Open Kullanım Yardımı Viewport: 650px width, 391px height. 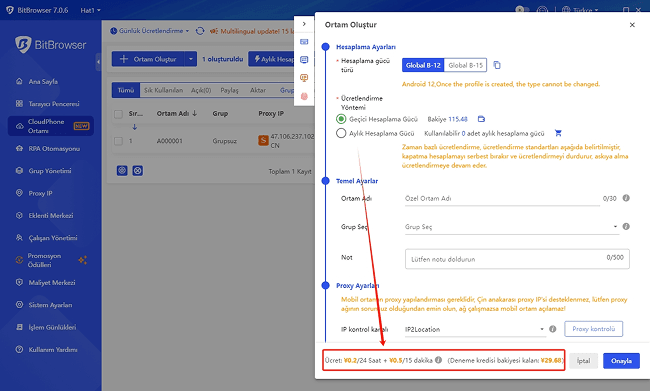(53, 350)
